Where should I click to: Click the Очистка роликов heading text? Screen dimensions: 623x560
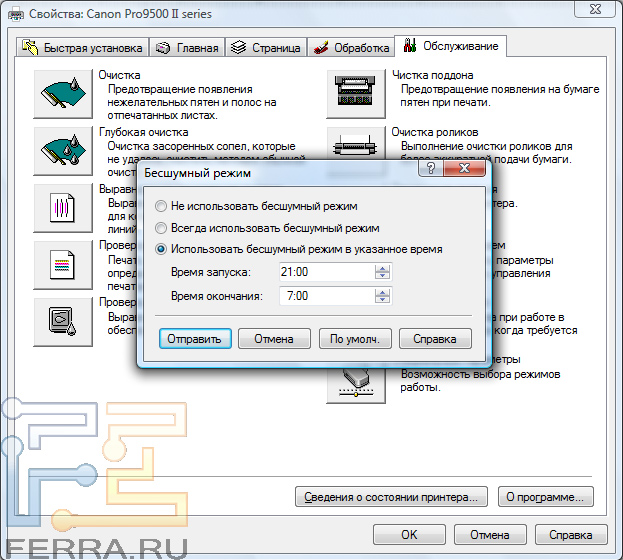[x=435, y=132]
